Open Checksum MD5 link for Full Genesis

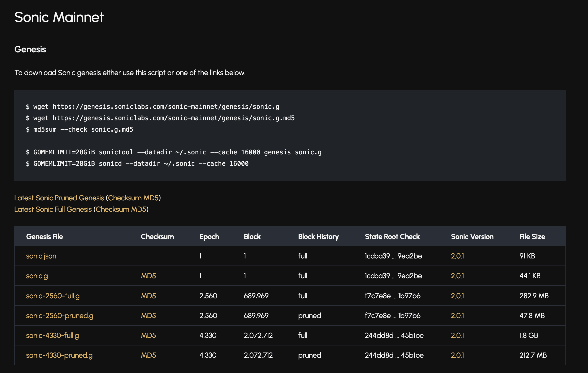coord(121,209)
